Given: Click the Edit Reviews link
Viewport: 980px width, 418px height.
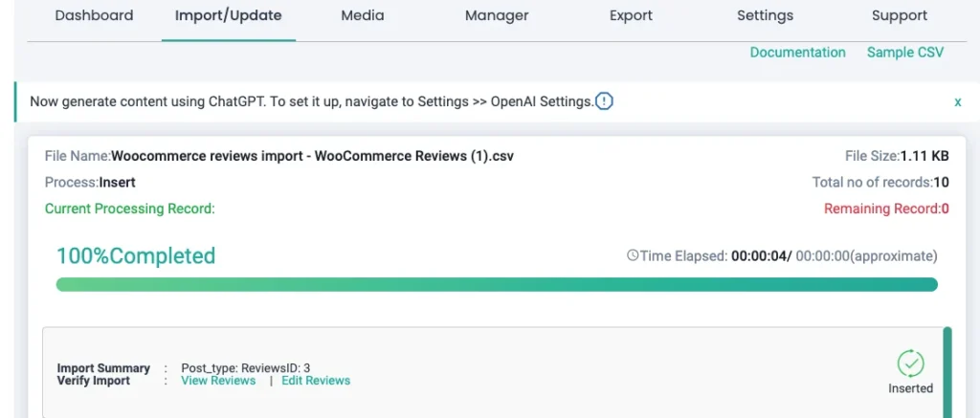Looking at the screenshot, I should 316,381.
